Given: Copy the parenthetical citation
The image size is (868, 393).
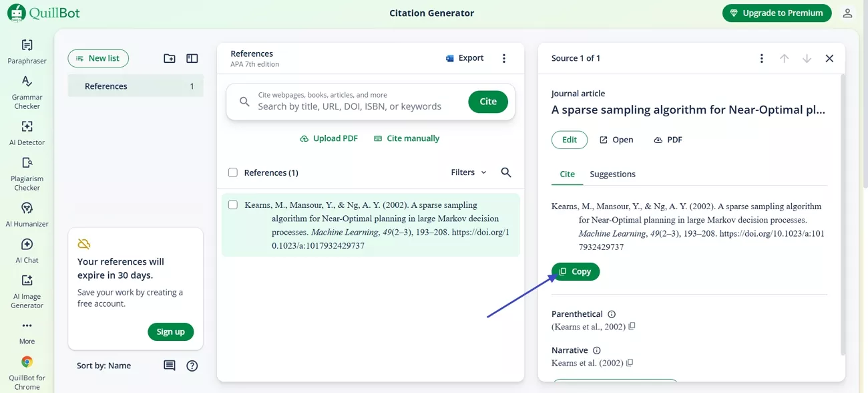Looking at the screenshot, I should (631, 326).
